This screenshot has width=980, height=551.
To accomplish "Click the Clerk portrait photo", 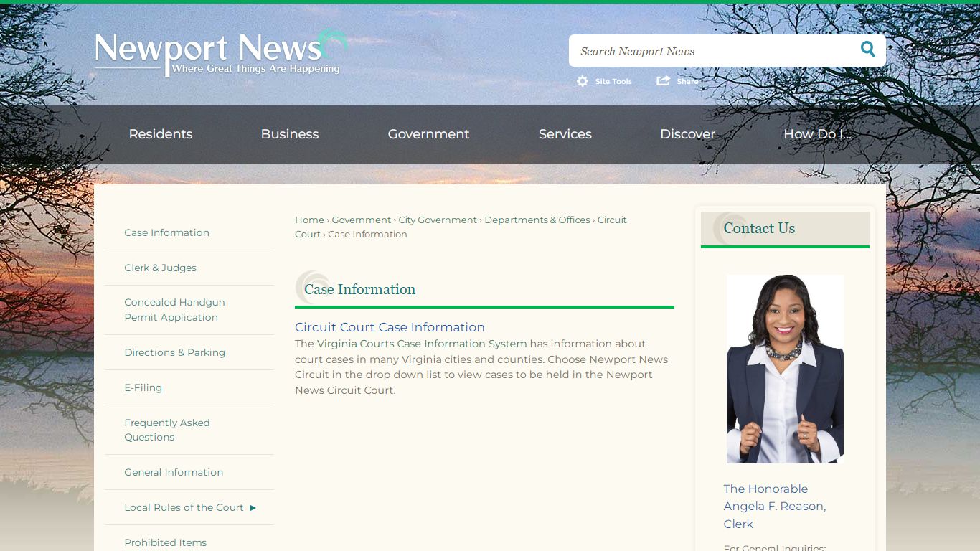I will (785, 369).
